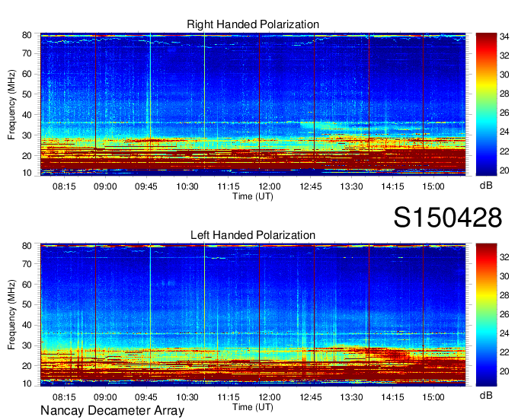Click the Left Handed plot's 15:00 time tick
The width and height of the screenshot is (518, 420).
pyautogui.click(x=433, y=397)
